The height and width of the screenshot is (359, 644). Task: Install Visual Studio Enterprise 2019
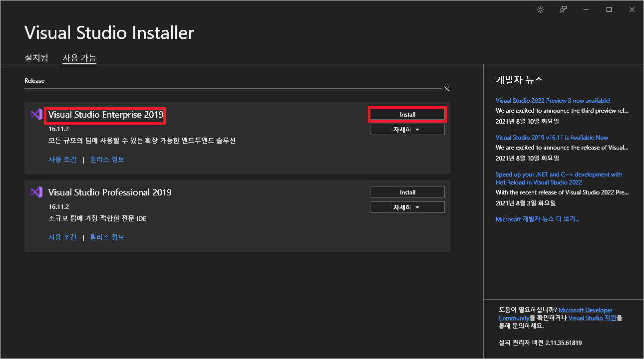407,115
